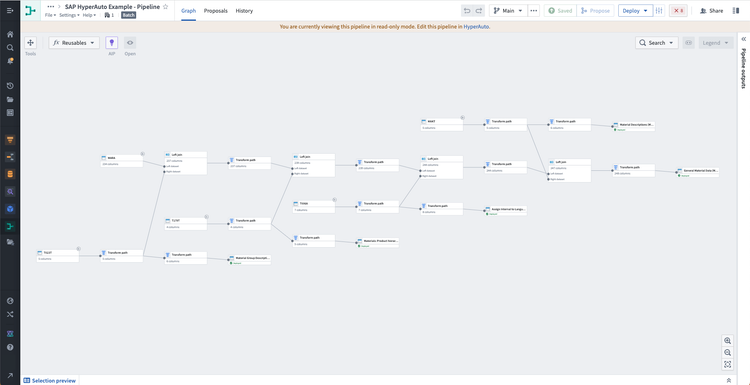This screenshot has width=750, height=385.
Task: Click the undo arrow button
Action: 467,11
